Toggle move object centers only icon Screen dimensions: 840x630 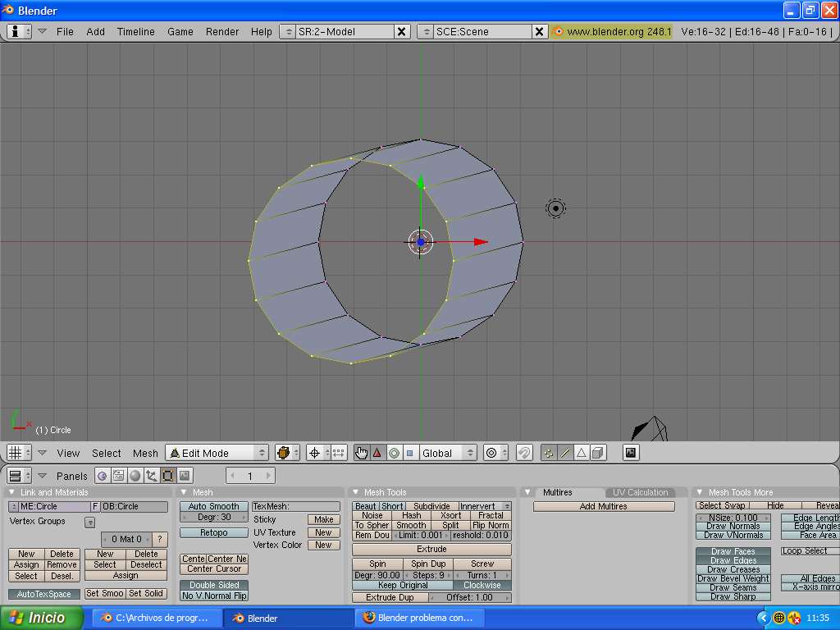coord(339,453)
